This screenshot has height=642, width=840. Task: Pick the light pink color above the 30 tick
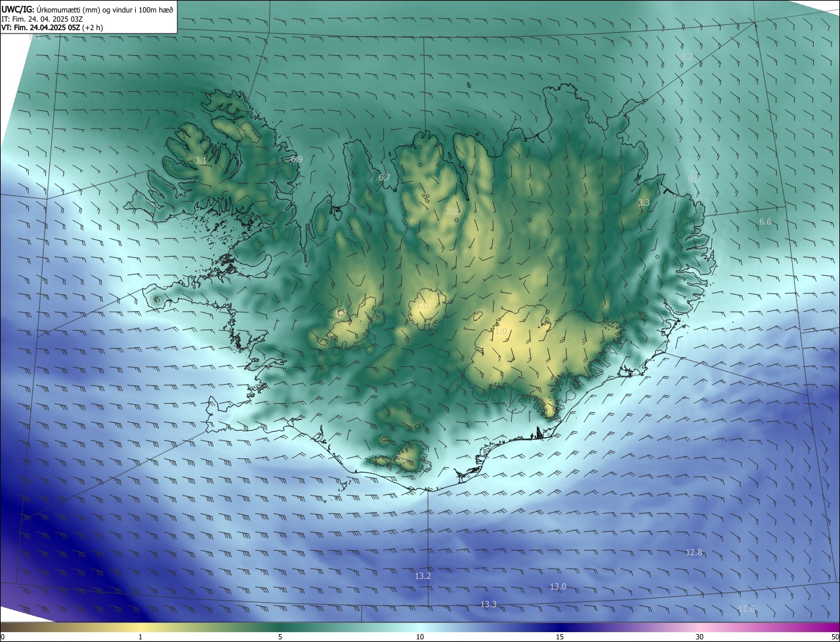click(700, 628)
